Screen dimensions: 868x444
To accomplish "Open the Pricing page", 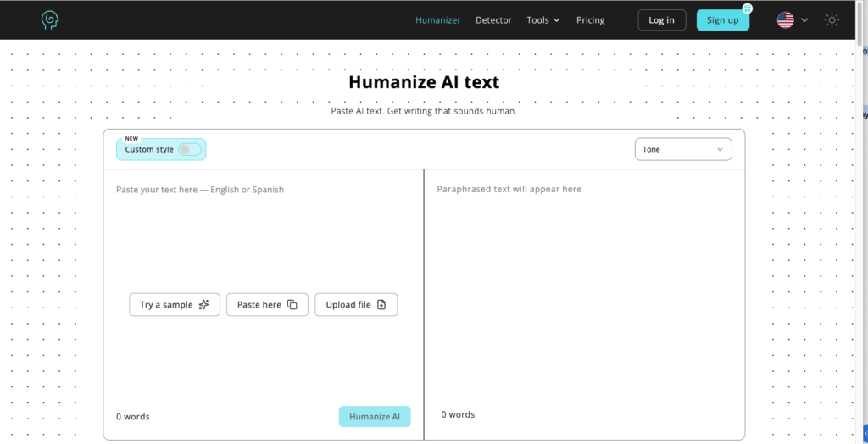I will click(x=591, y=20).
